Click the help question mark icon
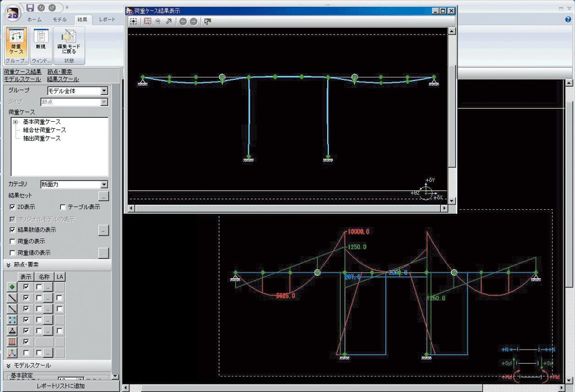 point(568,20)
